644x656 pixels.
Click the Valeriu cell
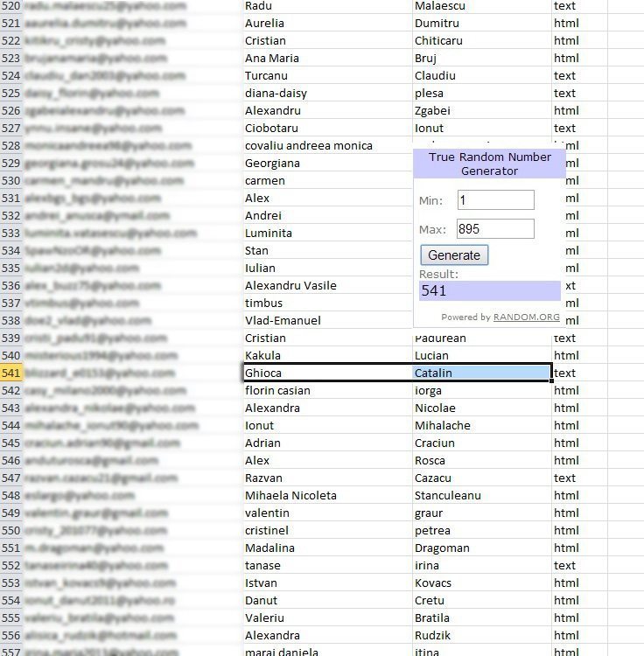327,618
